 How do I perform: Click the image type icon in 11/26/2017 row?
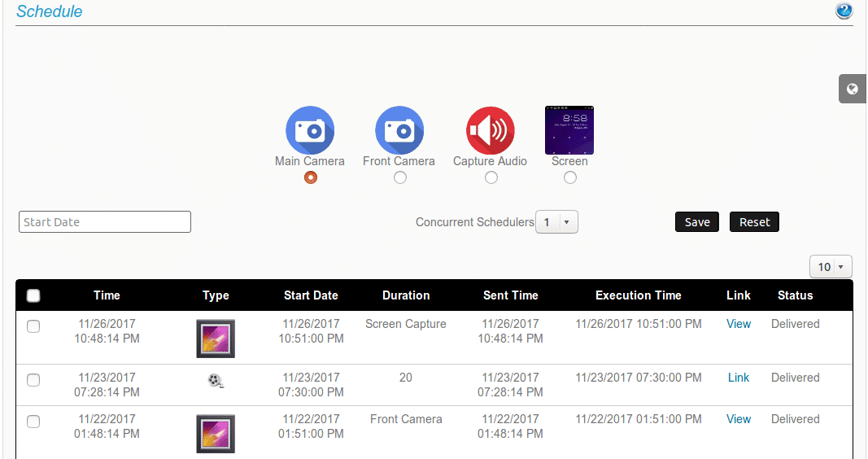tap(216, 339)
